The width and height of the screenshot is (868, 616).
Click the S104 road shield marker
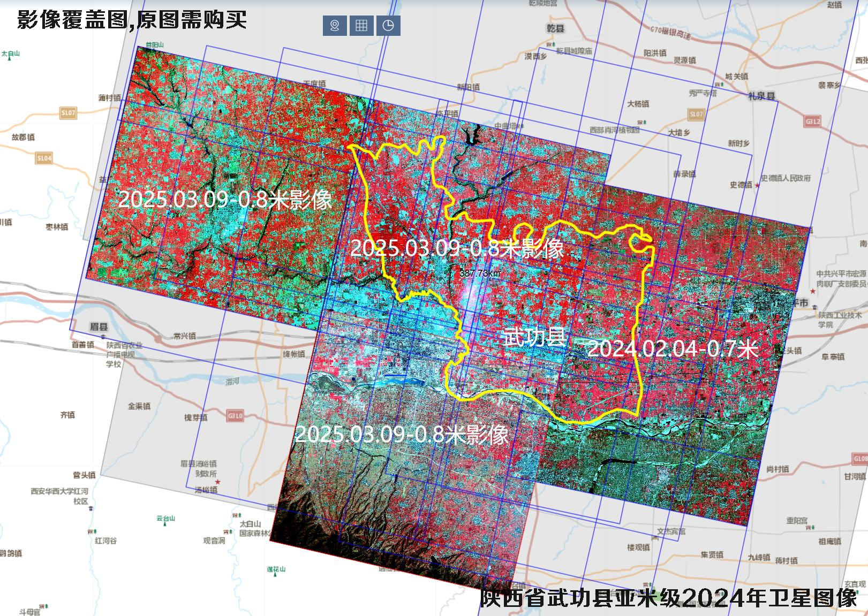44,158
